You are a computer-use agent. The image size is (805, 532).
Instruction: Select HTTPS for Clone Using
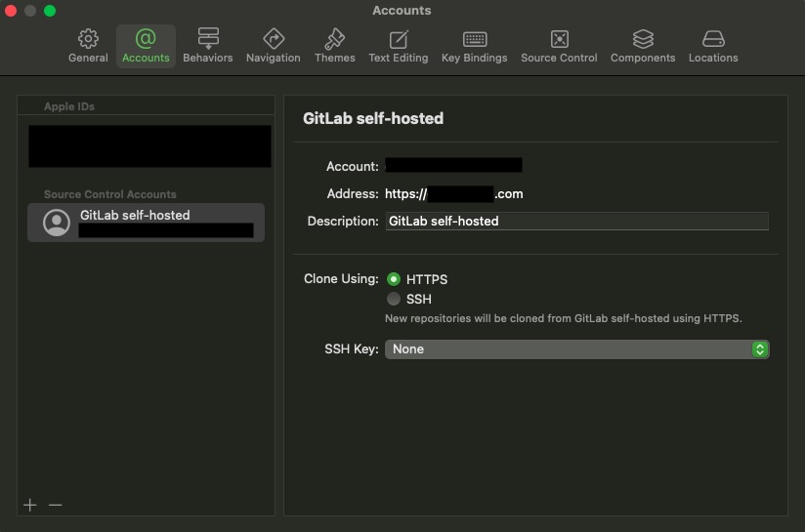click(394, 279)
